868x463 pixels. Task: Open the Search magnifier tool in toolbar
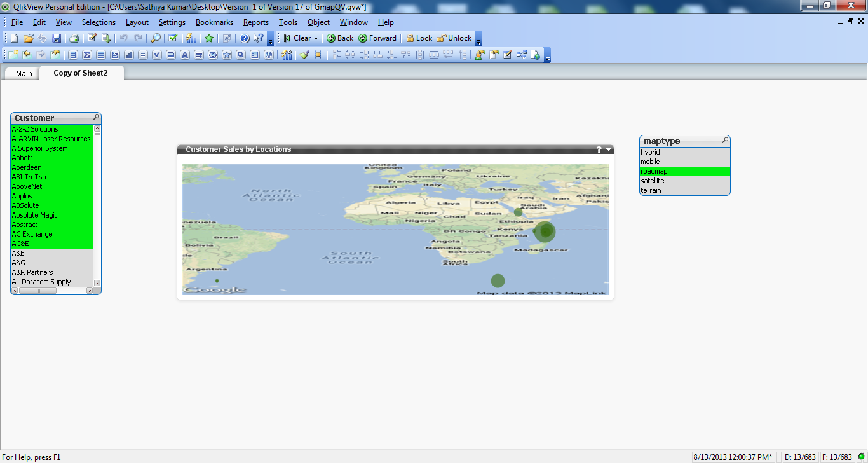pyautogui.click(x=155, y=38)
